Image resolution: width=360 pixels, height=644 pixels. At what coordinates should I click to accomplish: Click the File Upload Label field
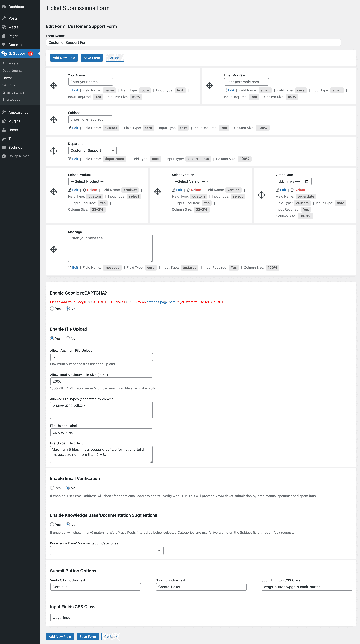101,432
